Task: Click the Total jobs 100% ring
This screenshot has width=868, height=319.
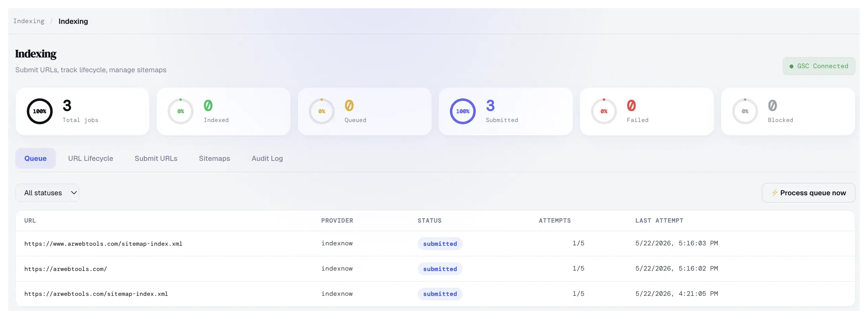Action: pyautogui.click(x=40, y=111)
